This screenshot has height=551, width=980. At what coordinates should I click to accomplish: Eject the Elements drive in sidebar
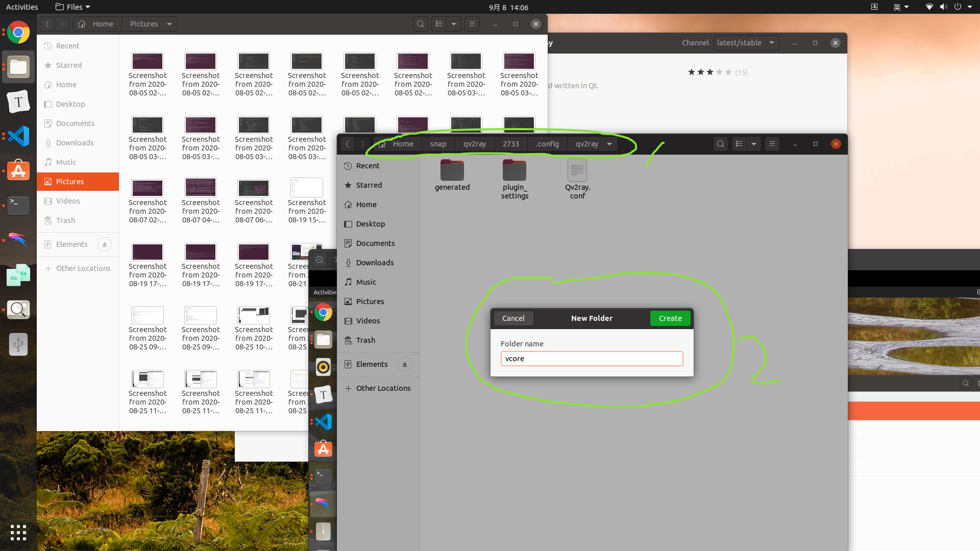pos(104,244)
